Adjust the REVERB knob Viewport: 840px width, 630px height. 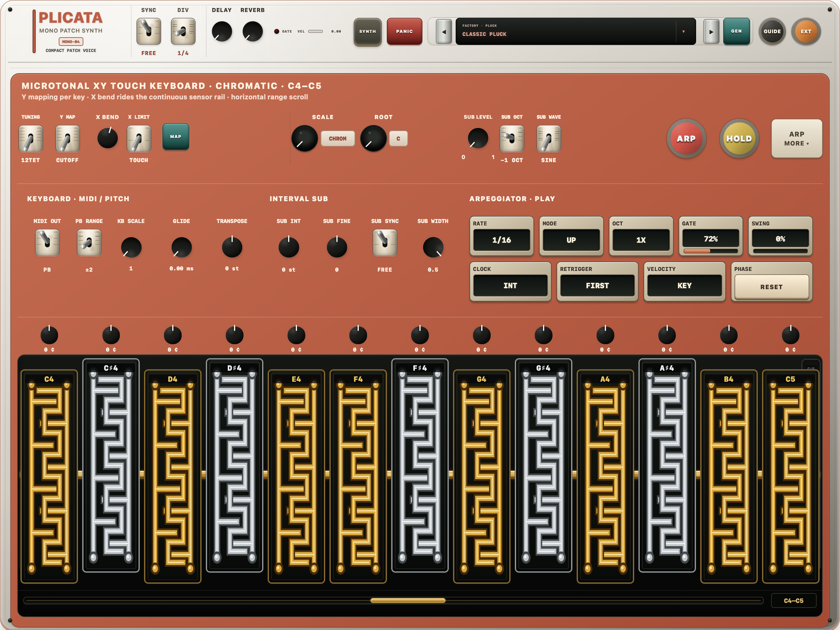click(252, 32)
